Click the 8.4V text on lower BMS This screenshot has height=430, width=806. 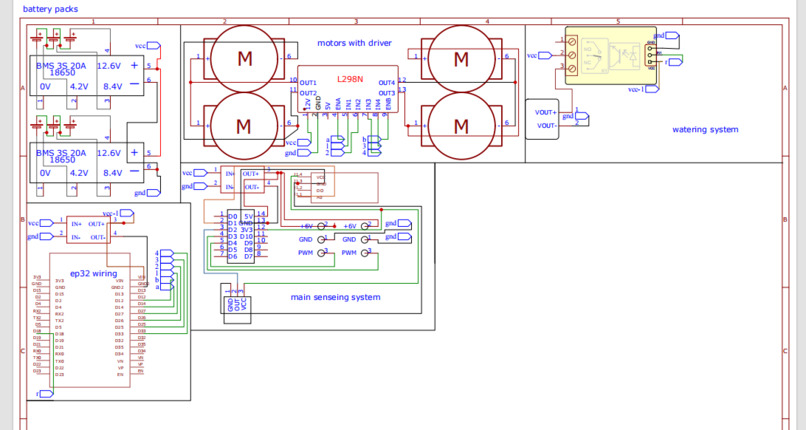[113, 173]
